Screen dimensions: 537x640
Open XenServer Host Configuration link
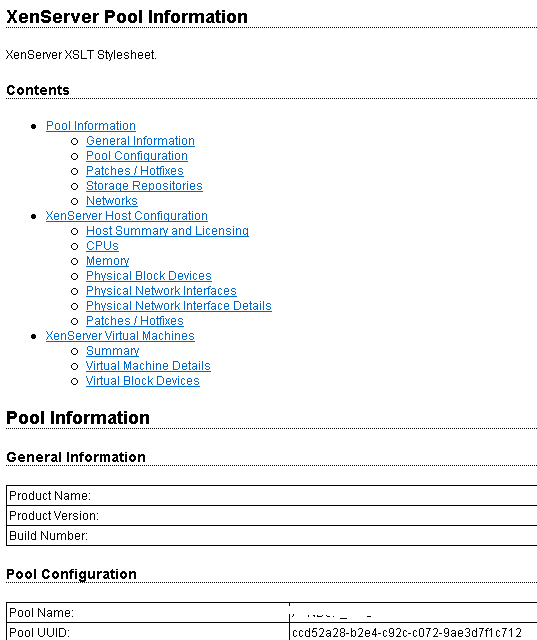pyautogui.click(x=127, y=216)
